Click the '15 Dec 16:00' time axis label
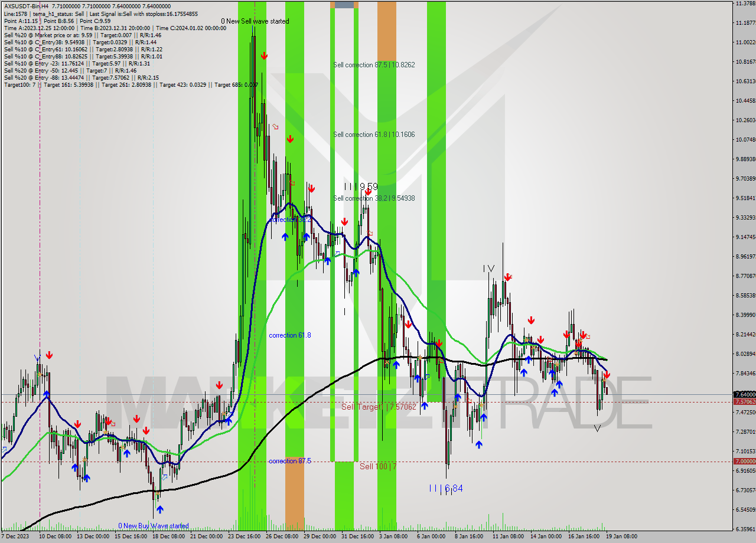This screenshot has width=756, height=543. click(x=131, y=537)
